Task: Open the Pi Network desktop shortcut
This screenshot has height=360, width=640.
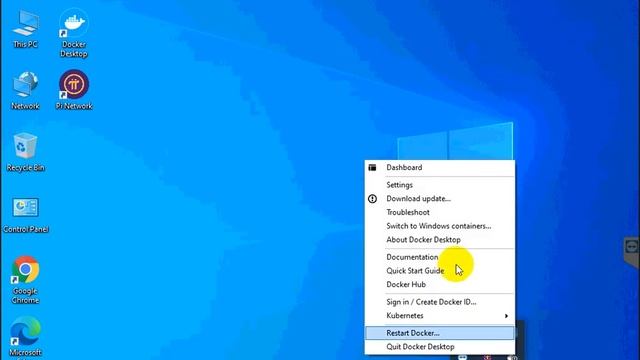Action: (74, 90)
